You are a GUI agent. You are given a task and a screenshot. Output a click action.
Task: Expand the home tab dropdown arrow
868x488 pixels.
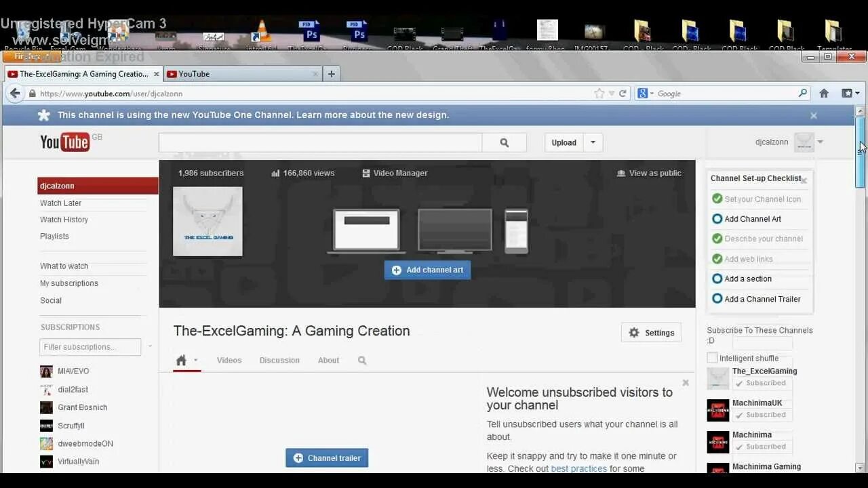(196, 361)
